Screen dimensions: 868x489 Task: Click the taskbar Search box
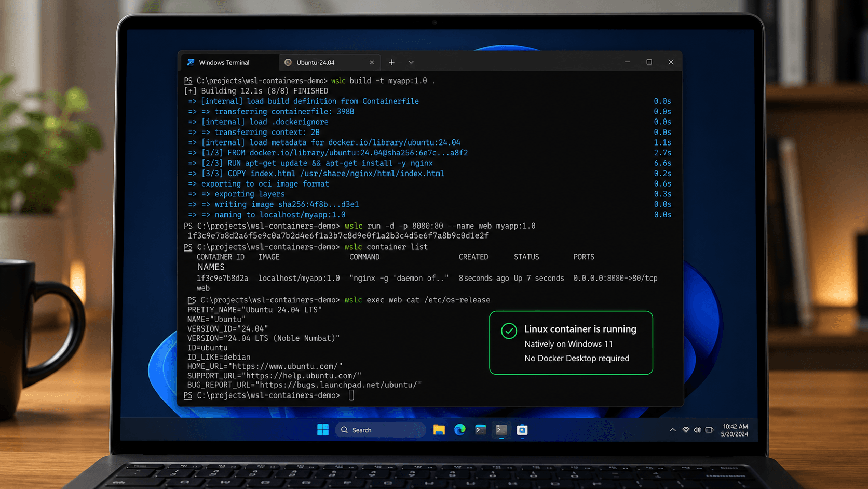coord(381,430)
